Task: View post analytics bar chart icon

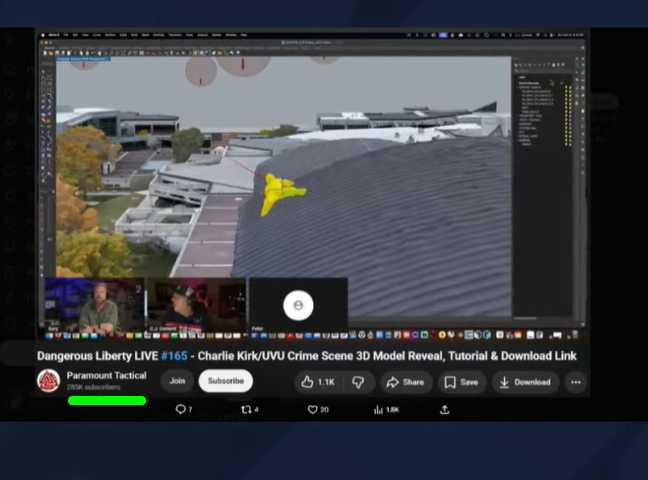Action: [x=378, y=409]
